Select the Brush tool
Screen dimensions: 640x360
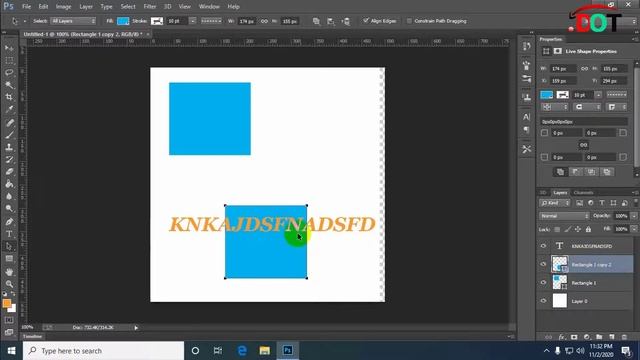(9, 135)
